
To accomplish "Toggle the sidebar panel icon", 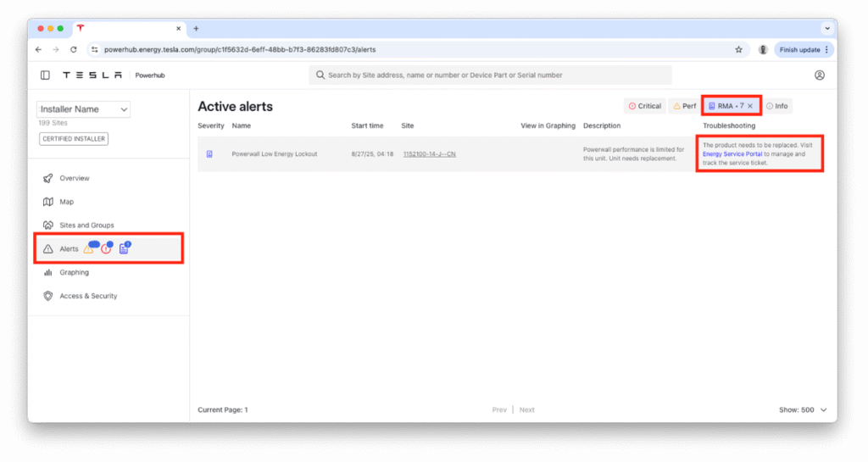I will pos(46,75).
